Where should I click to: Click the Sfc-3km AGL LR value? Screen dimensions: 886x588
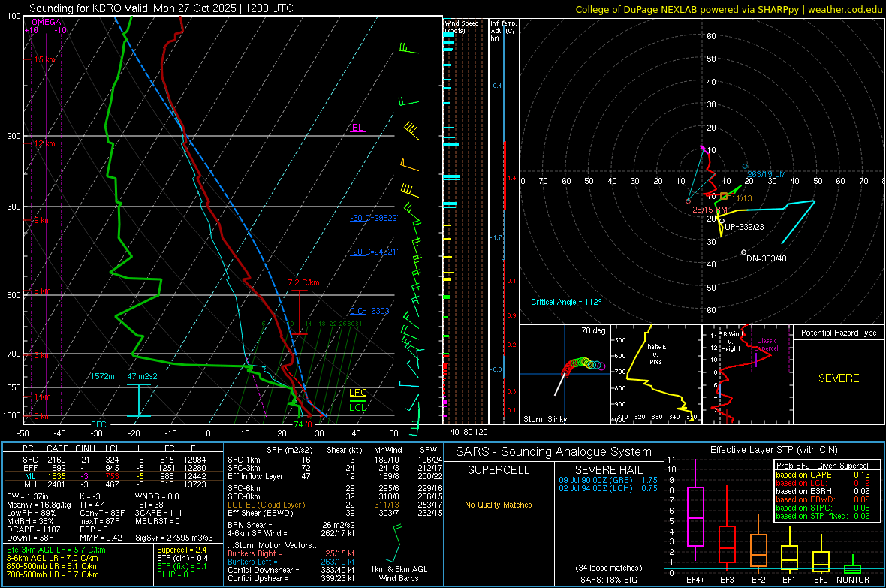click(x=56, y=550)
